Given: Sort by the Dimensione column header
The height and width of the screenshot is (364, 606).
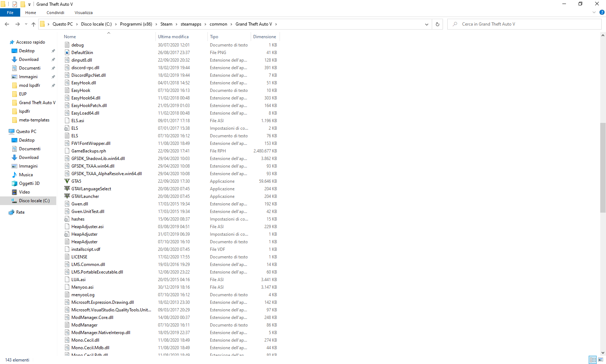Looking at the screenshot, I should point(265,37).
